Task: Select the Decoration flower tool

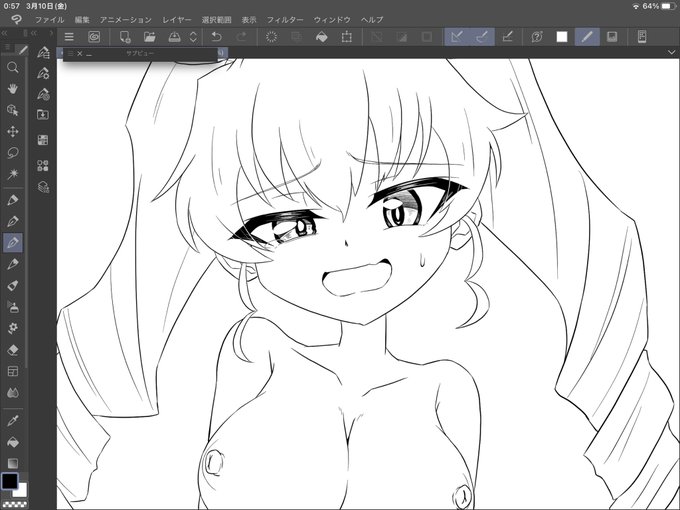Action: 13,328
